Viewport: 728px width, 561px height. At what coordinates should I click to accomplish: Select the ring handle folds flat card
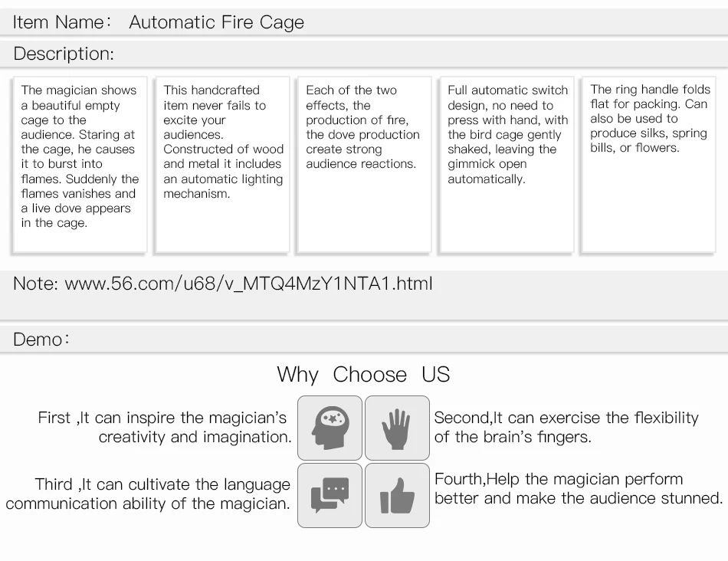click(648, 165)
